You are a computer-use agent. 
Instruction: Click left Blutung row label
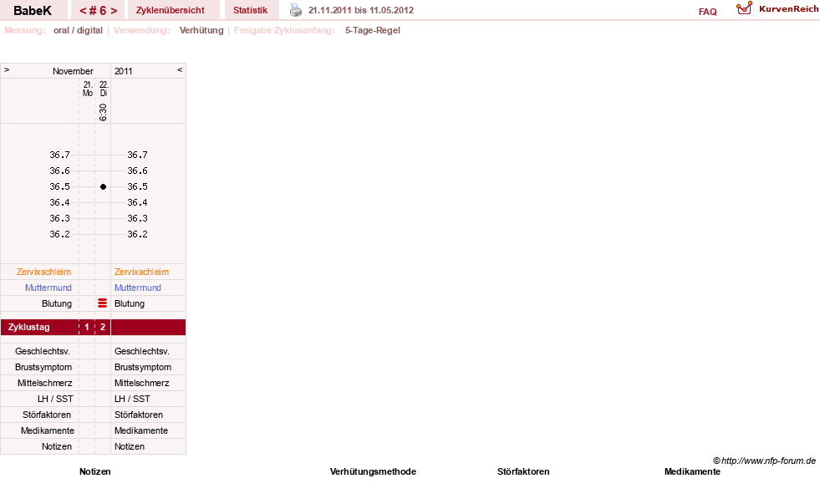(57, 303)
